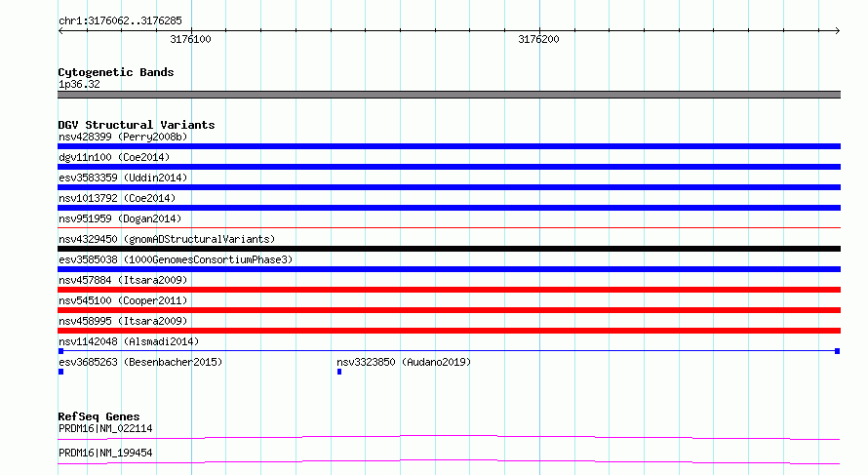Viewport: 868px width, 475px height.
Task: Click the 3176100 ruler position label
Action: pos(190,39)
